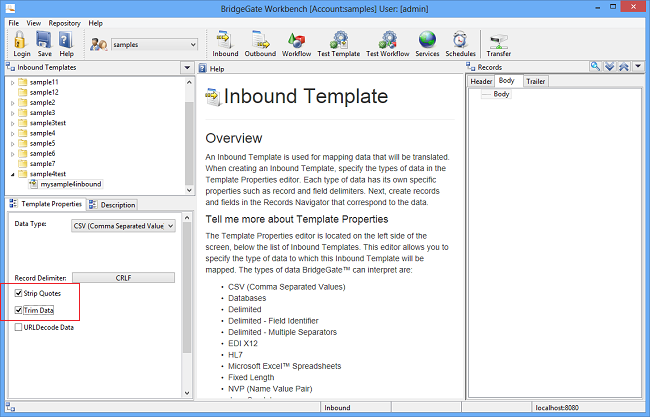Switch to the Header tab
Screen dimensions: 650x417
click(481, 81)
